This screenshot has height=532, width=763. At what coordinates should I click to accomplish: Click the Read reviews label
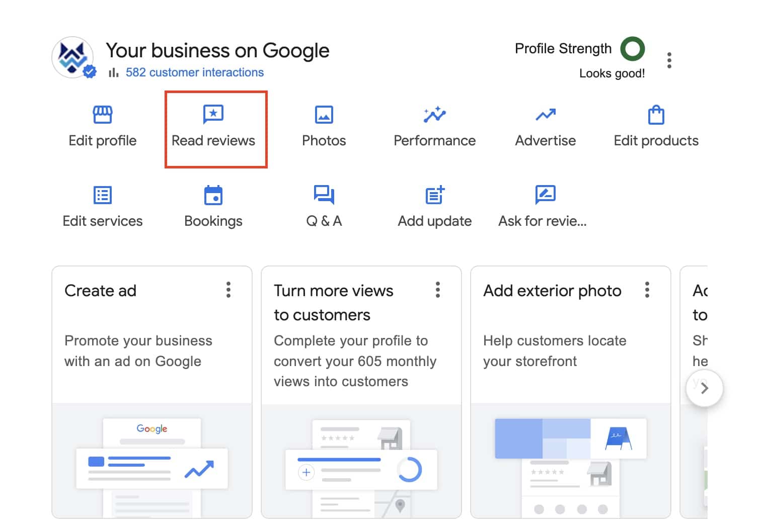[213, 140]
